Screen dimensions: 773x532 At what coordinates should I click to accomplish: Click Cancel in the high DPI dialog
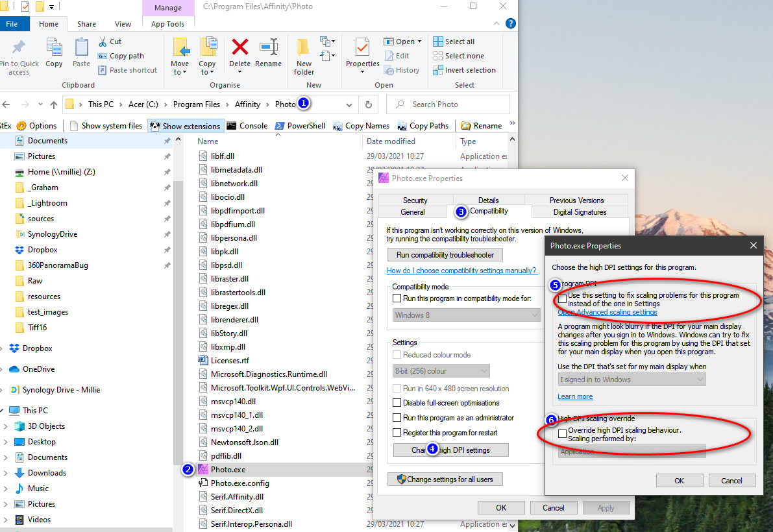[731, 481]
